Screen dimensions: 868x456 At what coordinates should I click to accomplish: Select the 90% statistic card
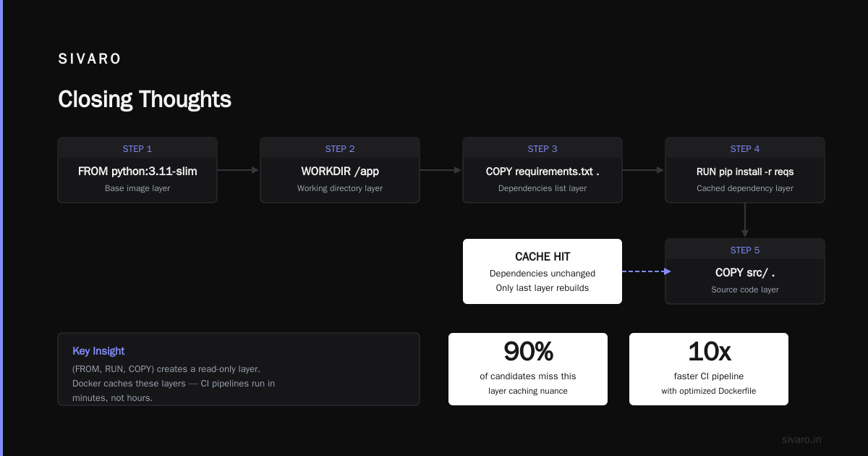coord(528,369)
